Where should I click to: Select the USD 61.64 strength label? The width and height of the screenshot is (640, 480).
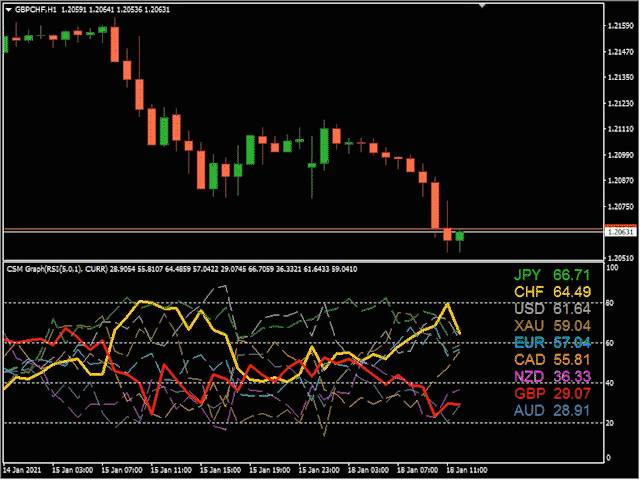pos(552,309)
